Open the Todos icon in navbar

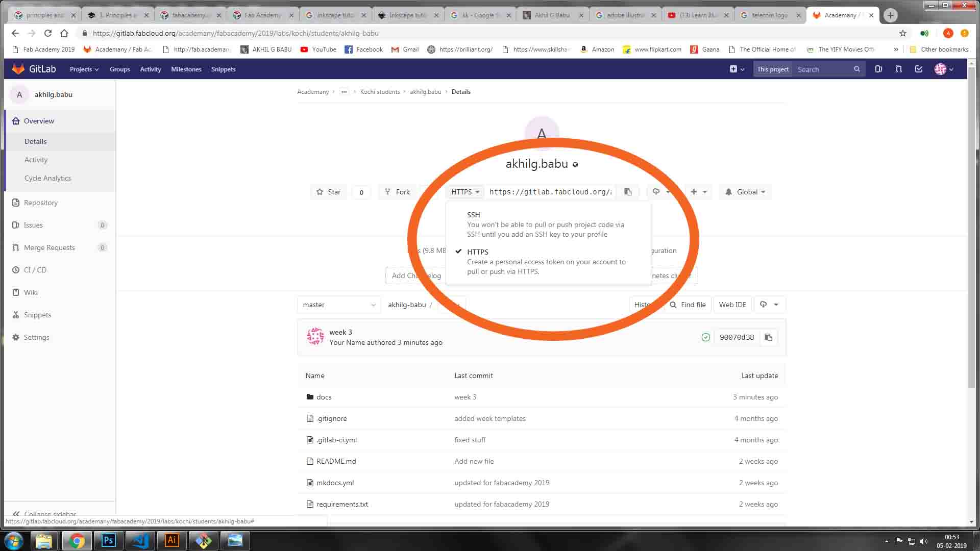919,69
